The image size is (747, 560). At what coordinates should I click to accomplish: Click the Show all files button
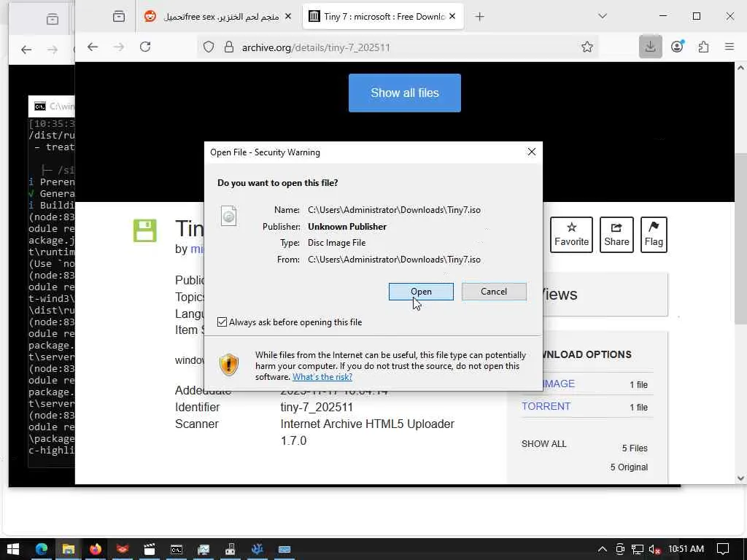[x=404, y=93]
